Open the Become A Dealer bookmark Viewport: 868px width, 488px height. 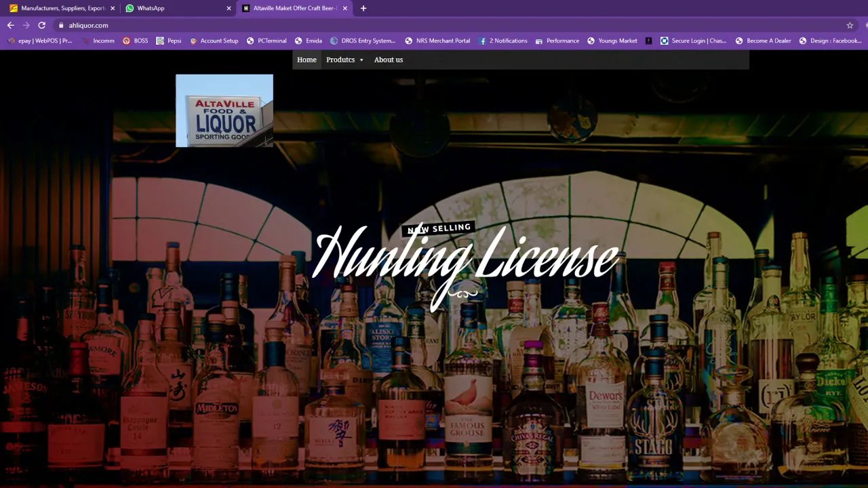(x=764, y=41)
